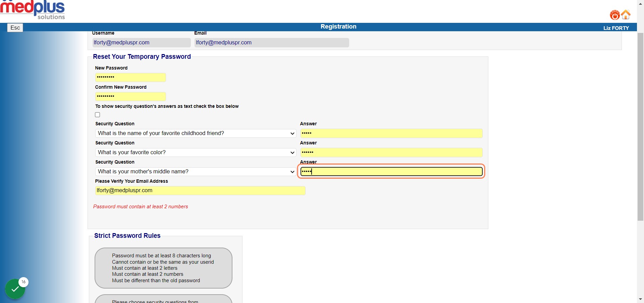Click the scrollbar up arrow
This screenshot has height=303, width=644.
[x=640, y=3]
